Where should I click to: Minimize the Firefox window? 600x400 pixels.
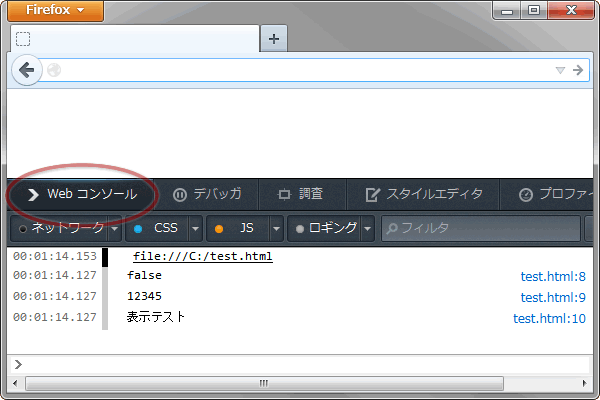[x=507, y=10]
